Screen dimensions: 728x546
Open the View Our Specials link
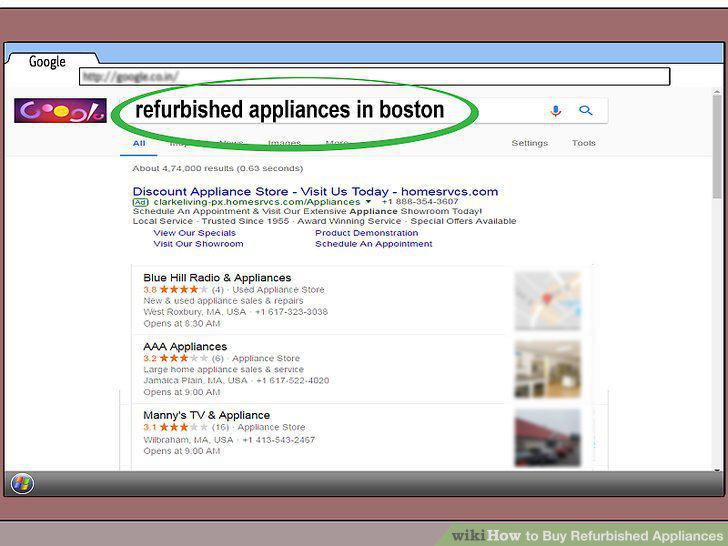[x=195, y=233]
